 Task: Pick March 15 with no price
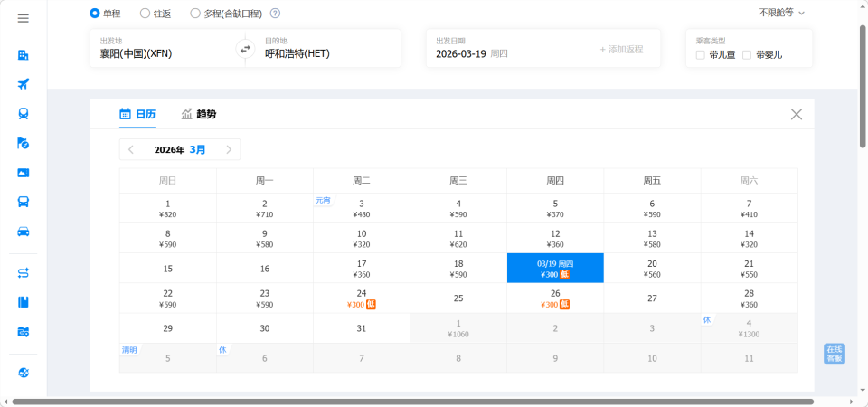(168, 268)
